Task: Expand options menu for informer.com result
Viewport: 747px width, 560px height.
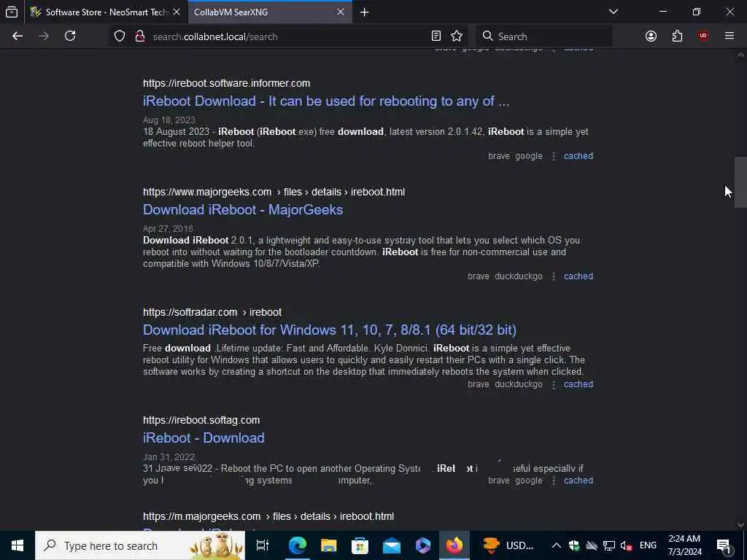Action: click(x=553, y=156)
